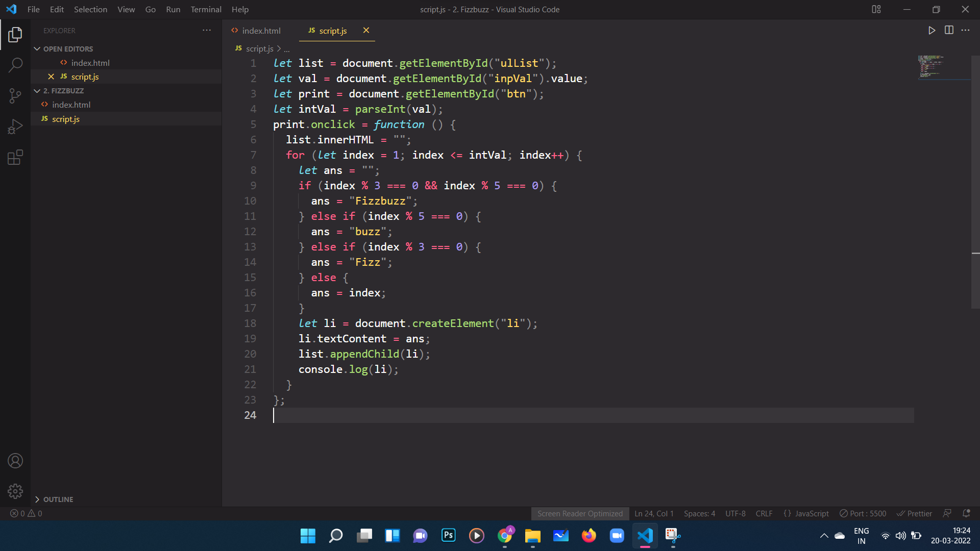Open volume control in system tray
Screen dimensions: 980x551
pyautogui.click(x=900, y=536)
